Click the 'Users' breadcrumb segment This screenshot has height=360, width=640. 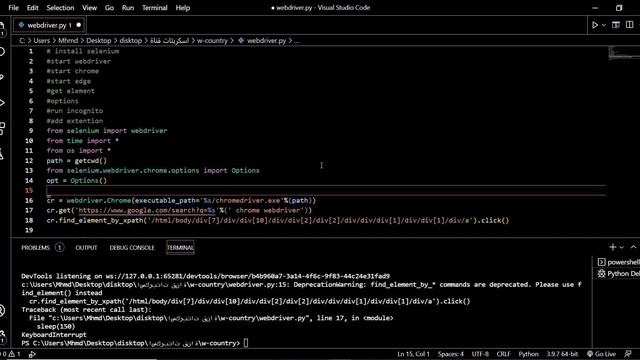42,41
